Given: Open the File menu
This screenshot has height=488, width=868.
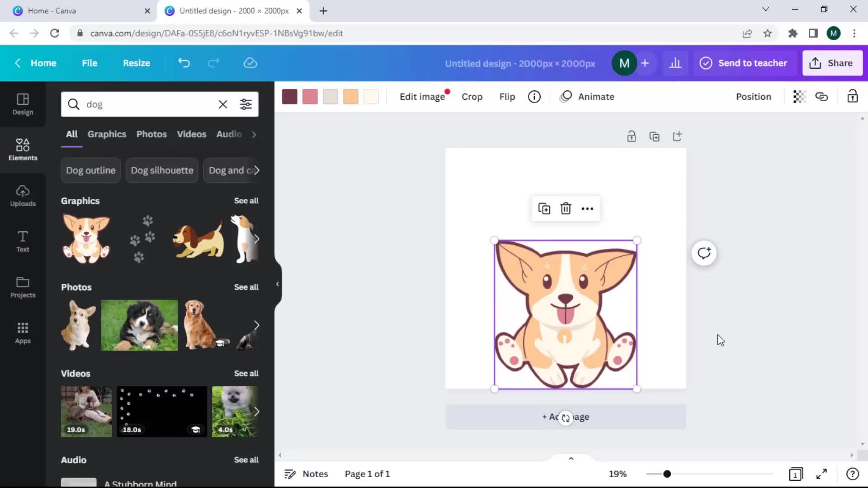Looking at the screenshot, I should [x=90, y=63].
